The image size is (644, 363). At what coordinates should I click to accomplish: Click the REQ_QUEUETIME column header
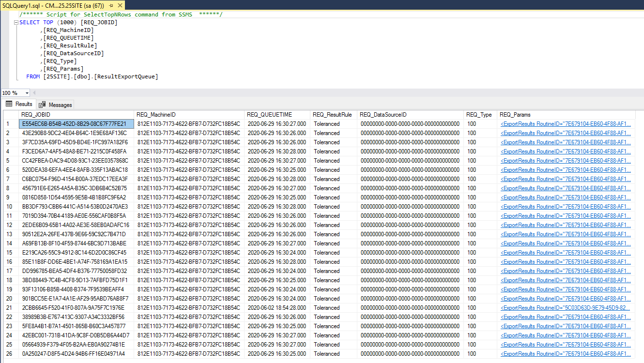(x=269, y=115)
